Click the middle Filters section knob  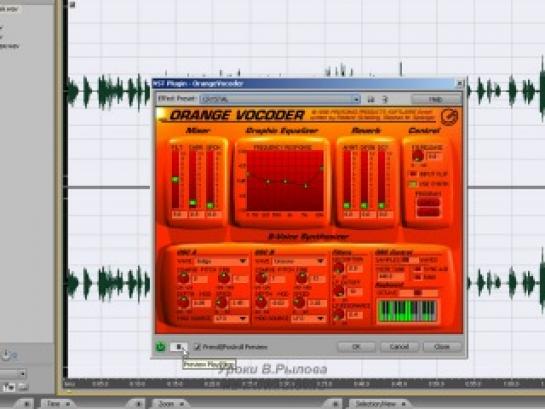(x=338, y=291)
